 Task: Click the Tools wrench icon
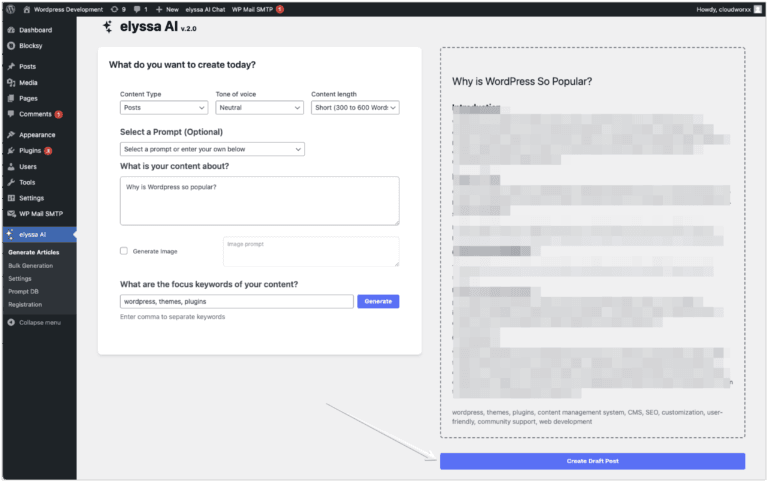(x=11, y=182)
